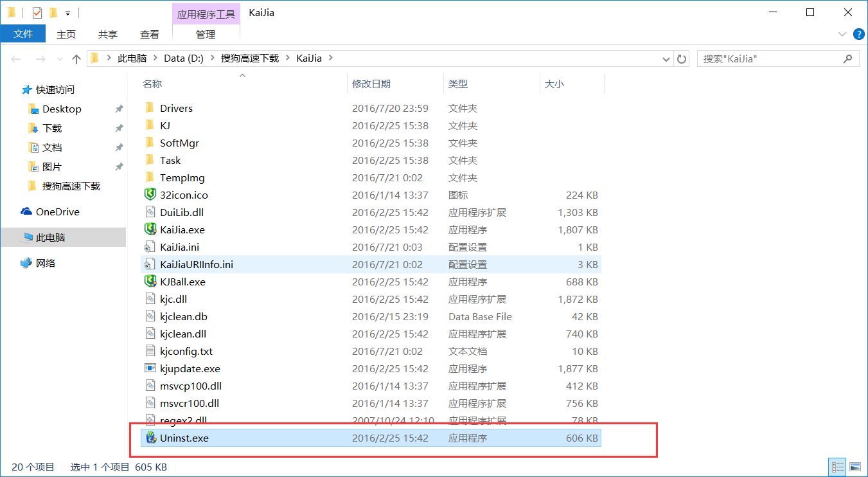The image size is (868, 477).
Task: Click the KaiJiaURLInfo.ini file icon
Action: pyautogui.click(x=150, y=264)
